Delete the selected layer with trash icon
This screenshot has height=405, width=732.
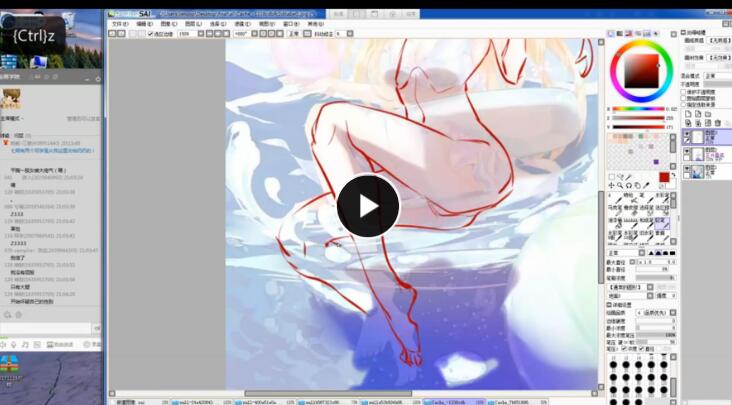pos(718,123)
